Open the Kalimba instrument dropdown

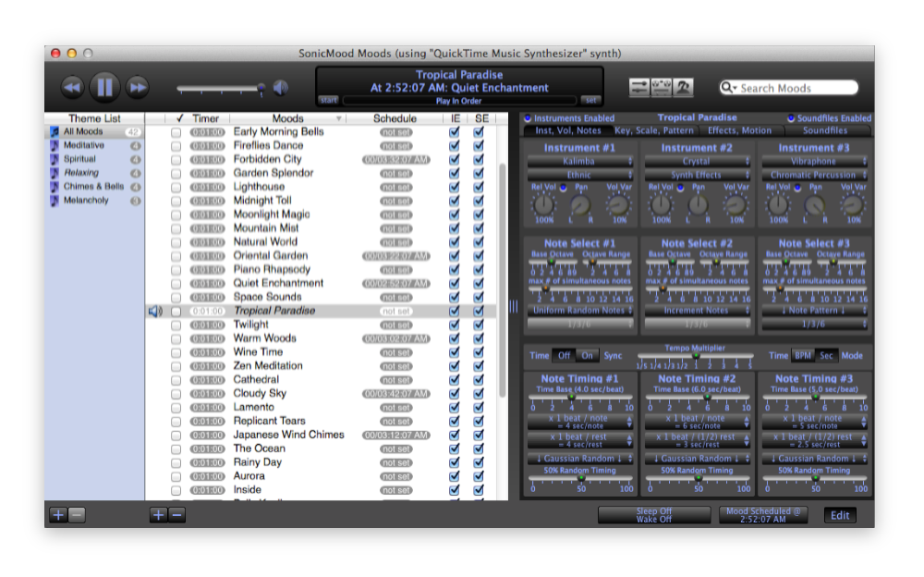tap(580, 161)
